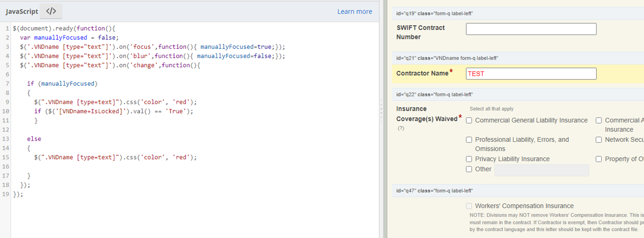The height and width of the screenshot is (238, 644).
Task: Click the else keyword on line 13
Action: coord(34,139)
